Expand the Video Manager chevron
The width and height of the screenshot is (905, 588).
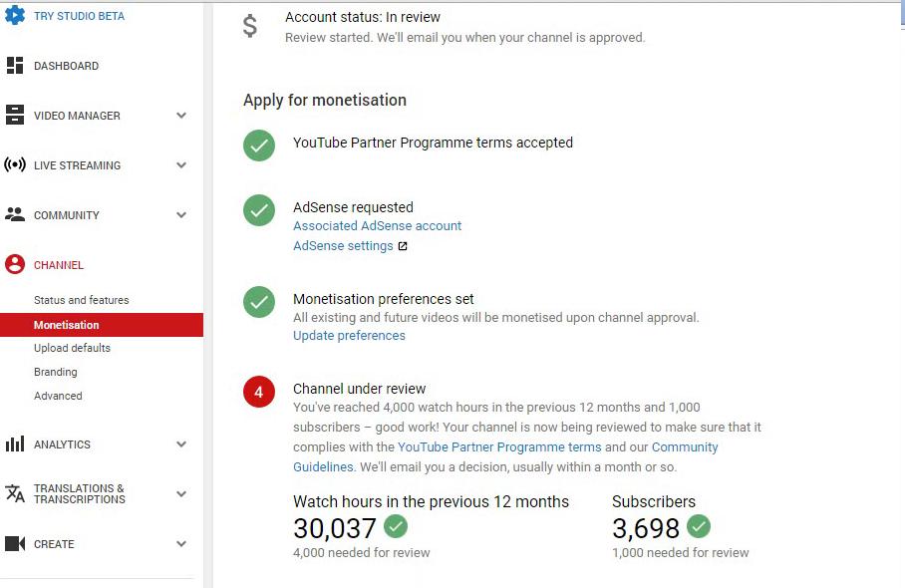pyautogui.click(x=181, y=116)
